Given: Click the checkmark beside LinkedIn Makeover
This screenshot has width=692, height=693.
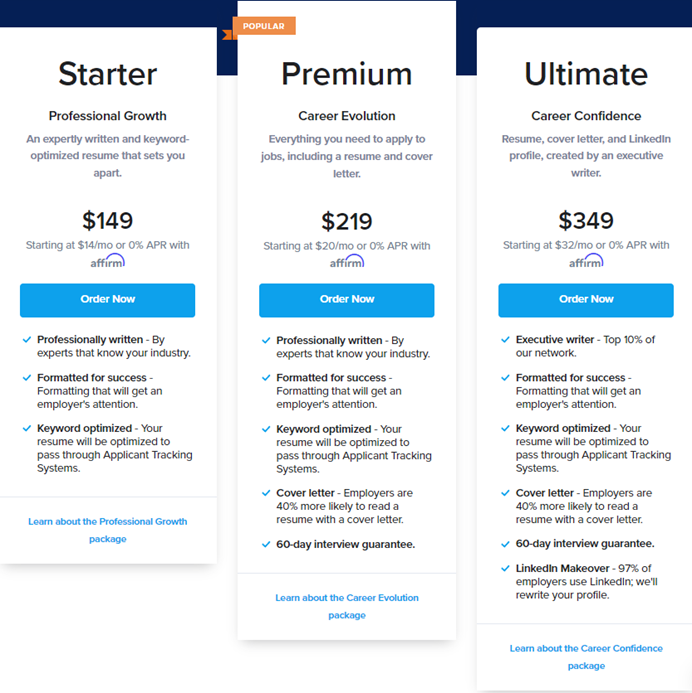Looking at the screenshot, I should tap(505, 568).
